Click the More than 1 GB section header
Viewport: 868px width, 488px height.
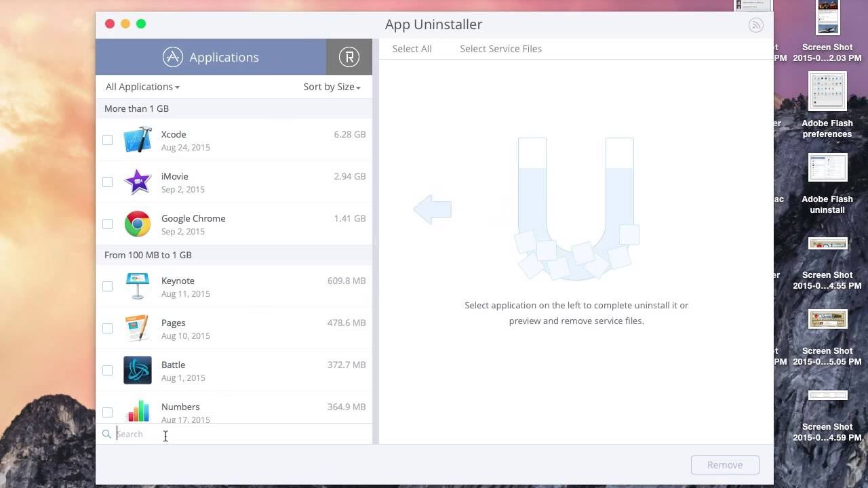(x=234, y=108)
